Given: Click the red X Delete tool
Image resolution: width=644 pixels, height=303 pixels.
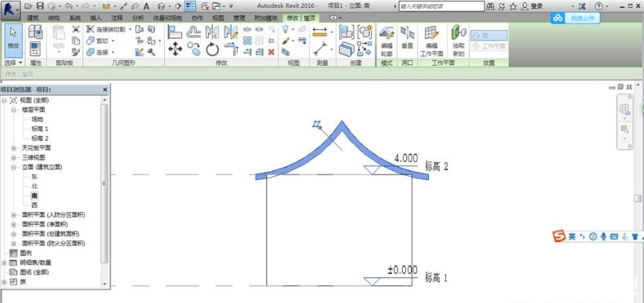Looking at the screenshot, I should (x=271, y=52).
